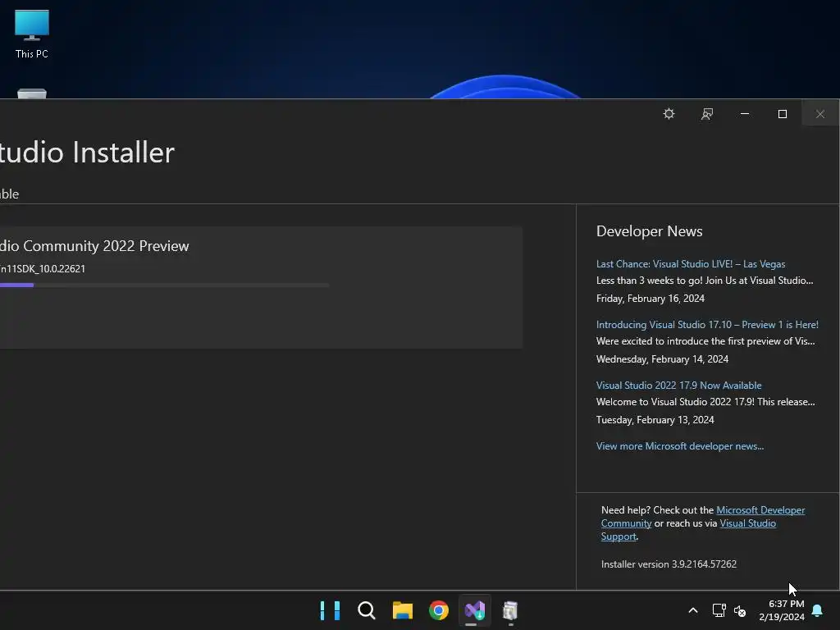Open Introducing Visual Studio 17.10 Preview 1 article
This screenshot has height=630, width=840.
[x=707, y=325]
